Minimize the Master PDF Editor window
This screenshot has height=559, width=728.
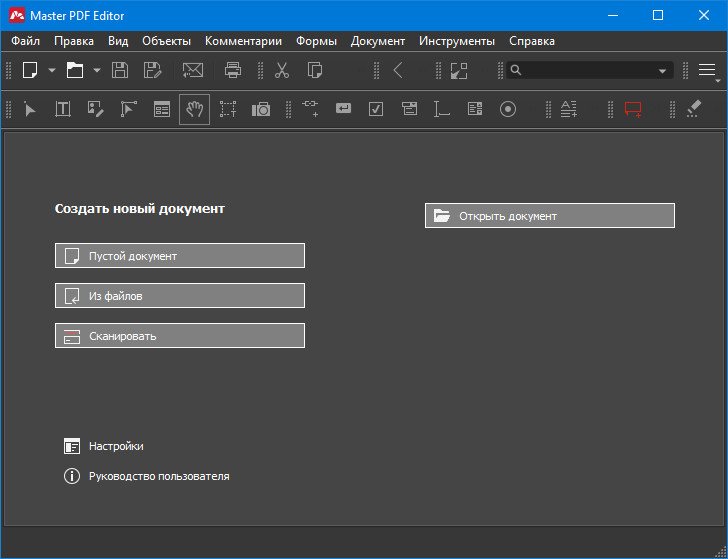pos(613,15)
